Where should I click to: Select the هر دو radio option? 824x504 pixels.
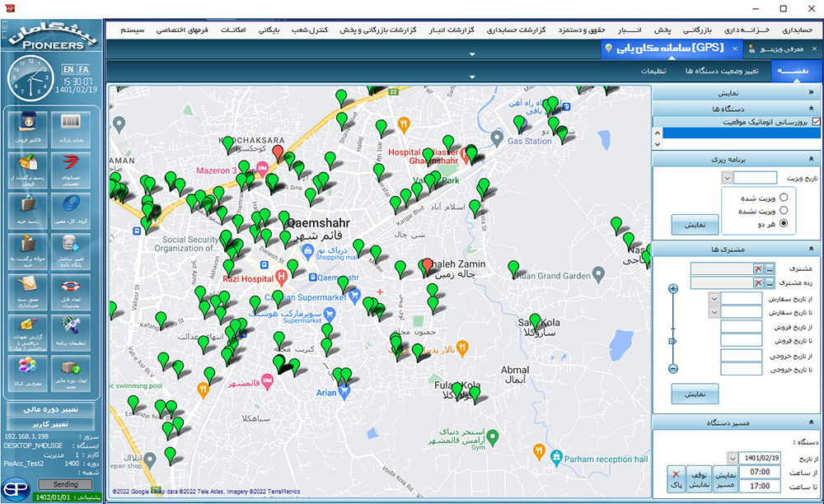pyautogui.click(x=784, y=223)
